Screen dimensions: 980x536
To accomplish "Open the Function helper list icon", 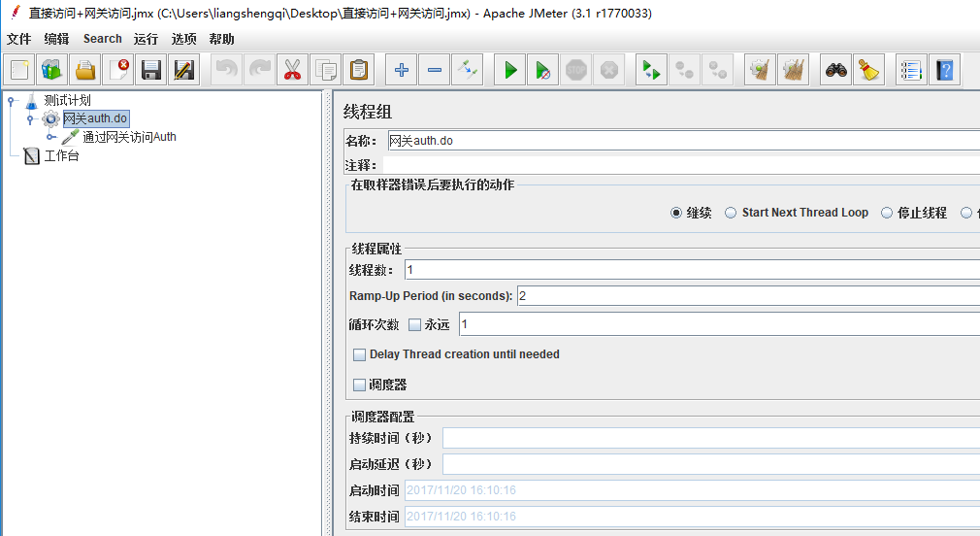I will (x=911, y=69).
